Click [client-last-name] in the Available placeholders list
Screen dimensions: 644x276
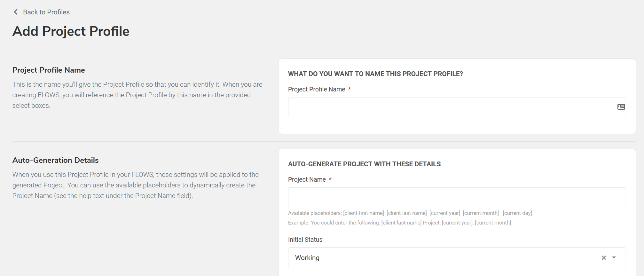tap(406, 213)
